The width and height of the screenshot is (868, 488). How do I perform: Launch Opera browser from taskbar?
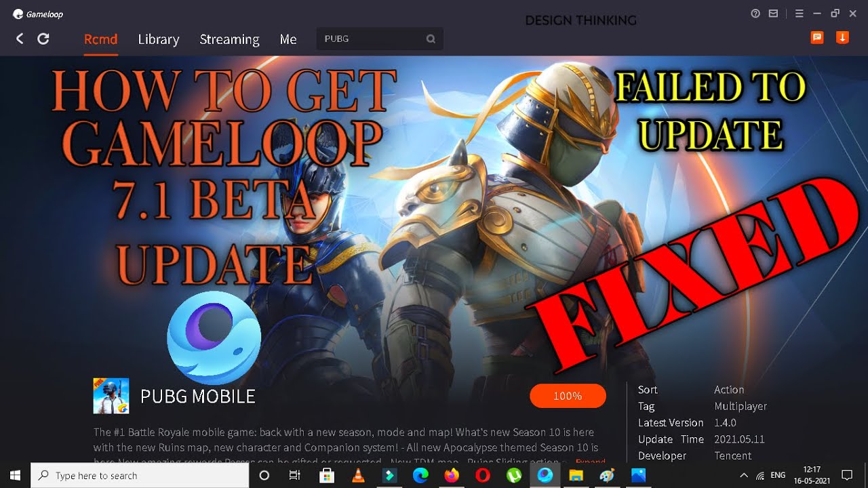coord(483,475)
